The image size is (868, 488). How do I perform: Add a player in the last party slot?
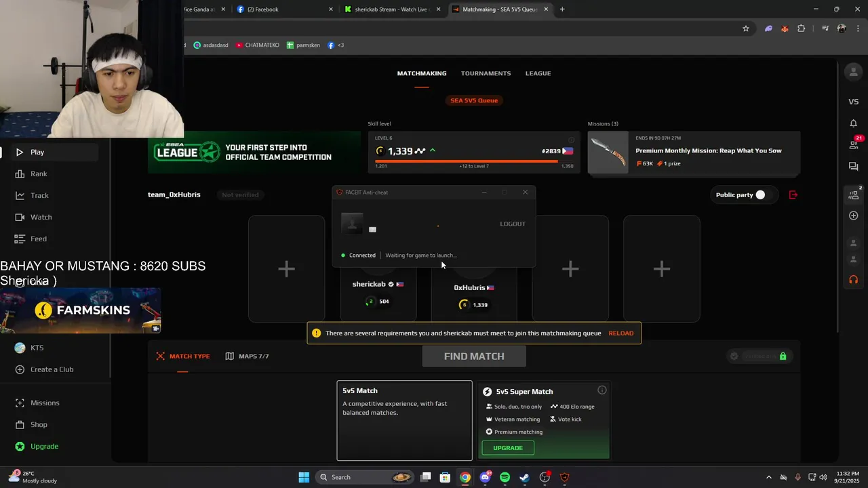(x=662, y=269)
